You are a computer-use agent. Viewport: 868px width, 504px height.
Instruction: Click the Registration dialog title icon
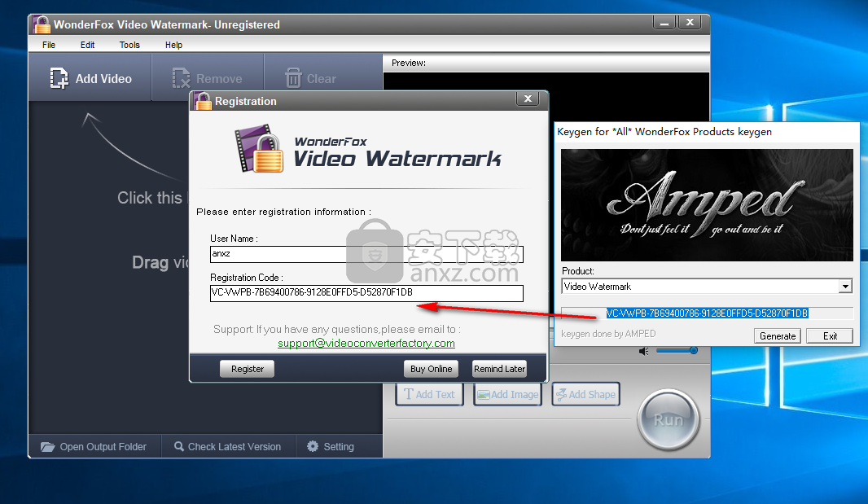tap(203, 101)
